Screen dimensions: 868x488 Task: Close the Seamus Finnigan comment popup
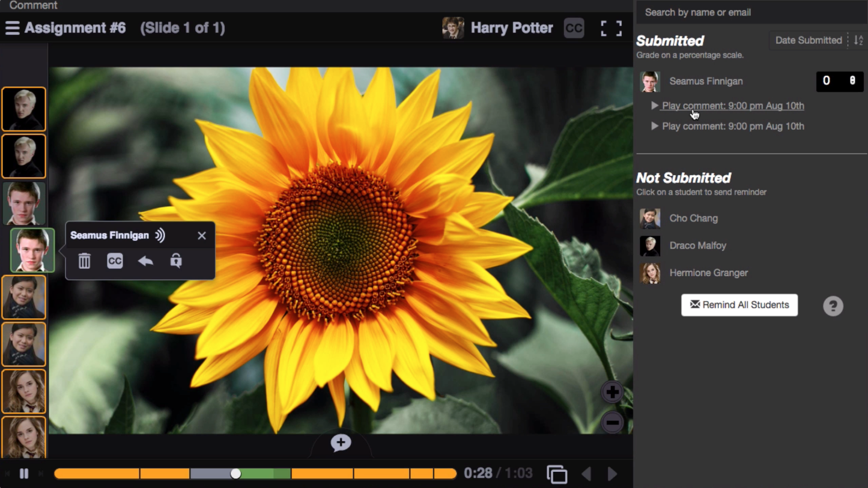(202, 236)
